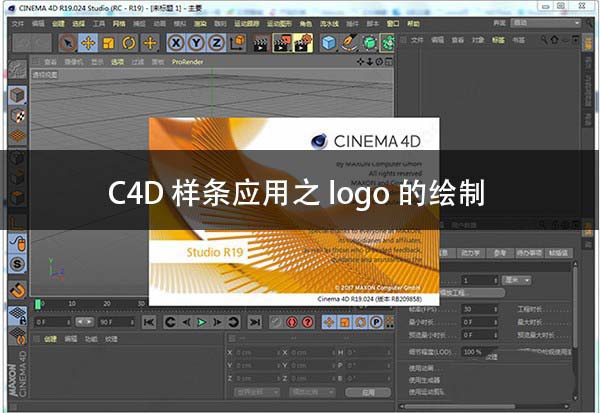Toggle the X axis lock
Screen dimensions: 600x413
tap(176, 43)
